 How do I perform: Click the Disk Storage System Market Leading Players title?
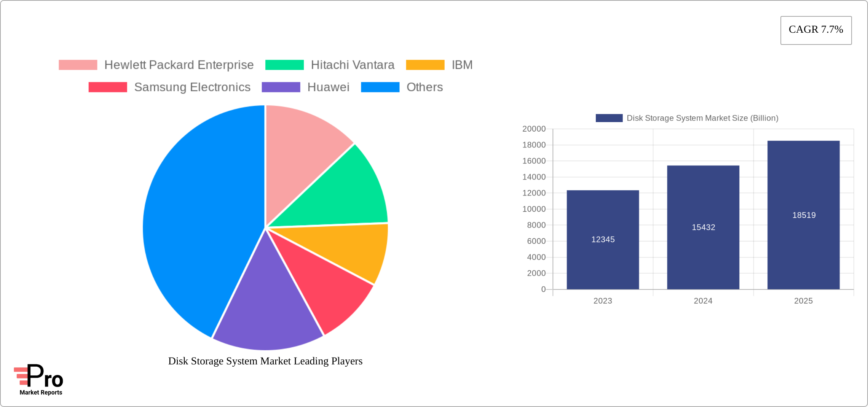pyautogui.click(x=265, y=361)
